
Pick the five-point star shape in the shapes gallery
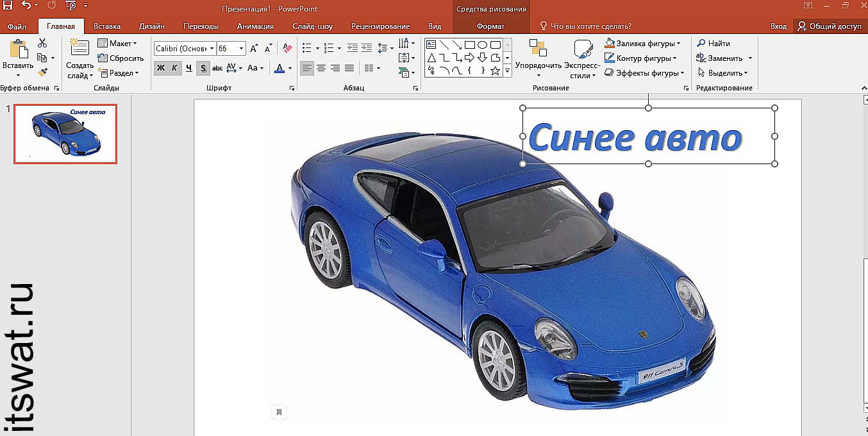pyautogui.click(x=495, y=71)
